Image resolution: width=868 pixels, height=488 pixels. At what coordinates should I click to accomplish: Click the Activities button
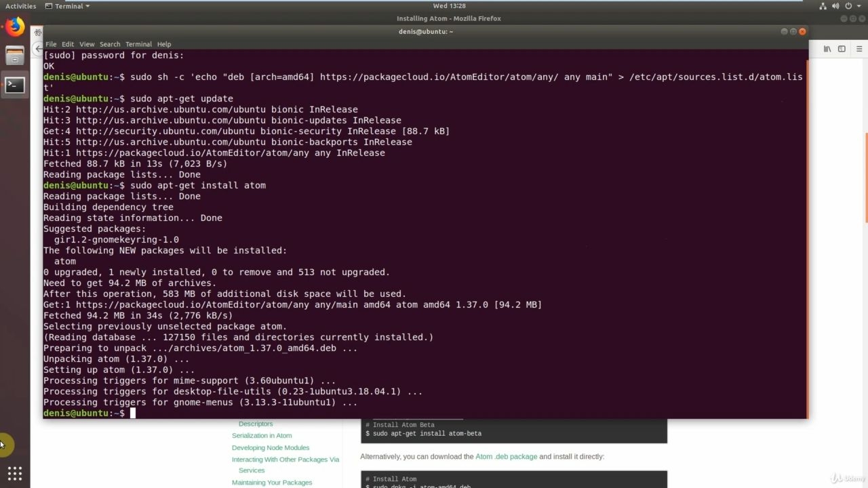pyautogui.click(x=20, y=6)
